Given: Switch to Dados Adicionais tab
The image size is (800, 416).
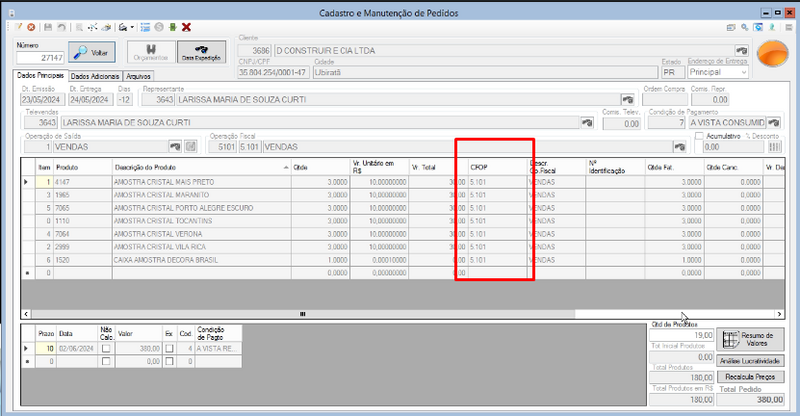Looking at the screenshot, I should (x=95, y=76).
